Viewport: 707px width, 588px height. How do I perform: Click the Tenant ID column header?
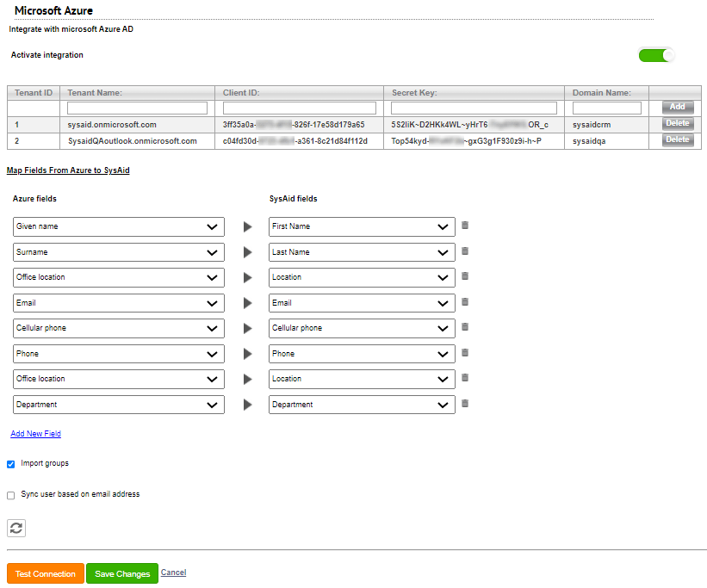34,93
